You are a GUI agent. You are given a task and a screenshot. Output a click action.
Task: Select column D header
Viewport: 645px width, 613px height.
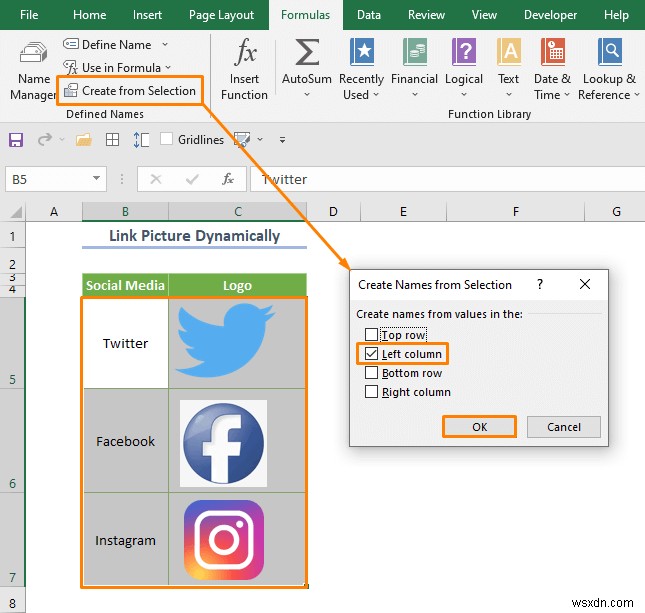334,211
